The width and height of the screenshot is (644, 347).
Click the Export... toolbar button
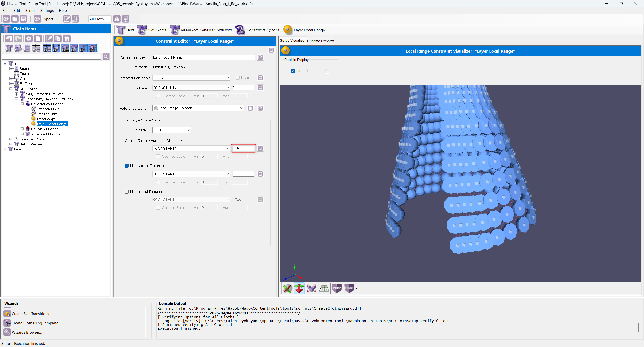coord(45,19)
